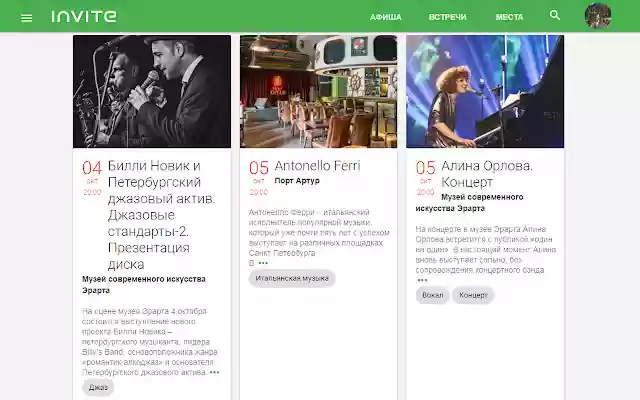Expand Билли Новик description via green dots
This screenshot has height=400, width=640.
(x=214, y=372)
